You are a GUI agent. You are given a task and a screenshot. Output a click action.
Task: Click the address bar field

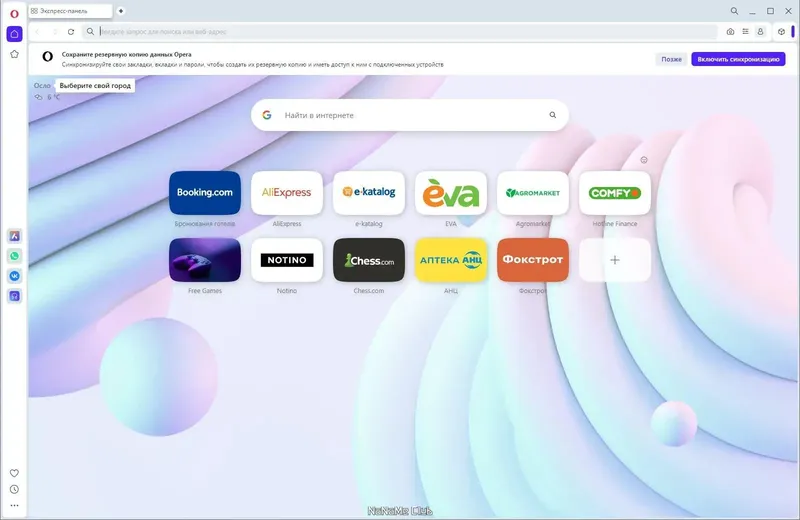(x=403, y=32)
